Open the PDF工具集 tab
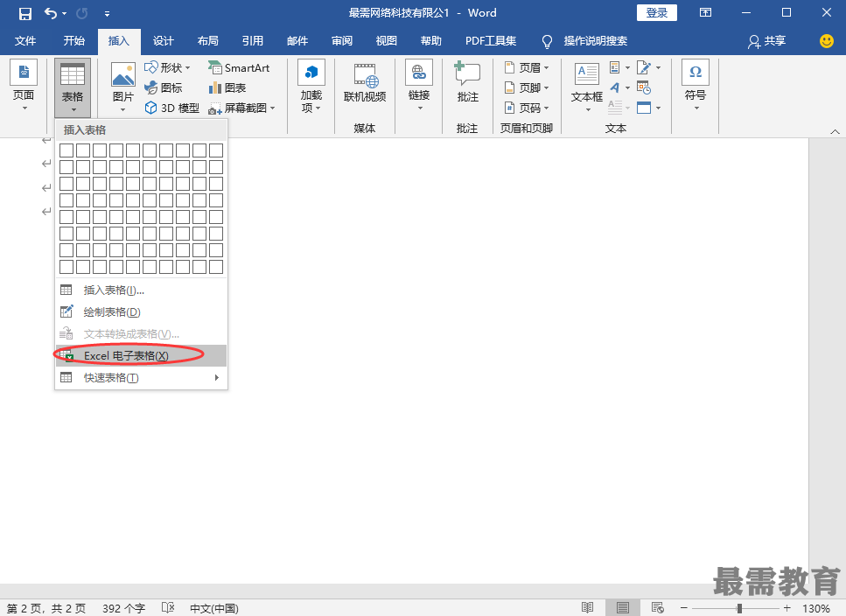Screen dimensions: 846x616 point(491,41)
